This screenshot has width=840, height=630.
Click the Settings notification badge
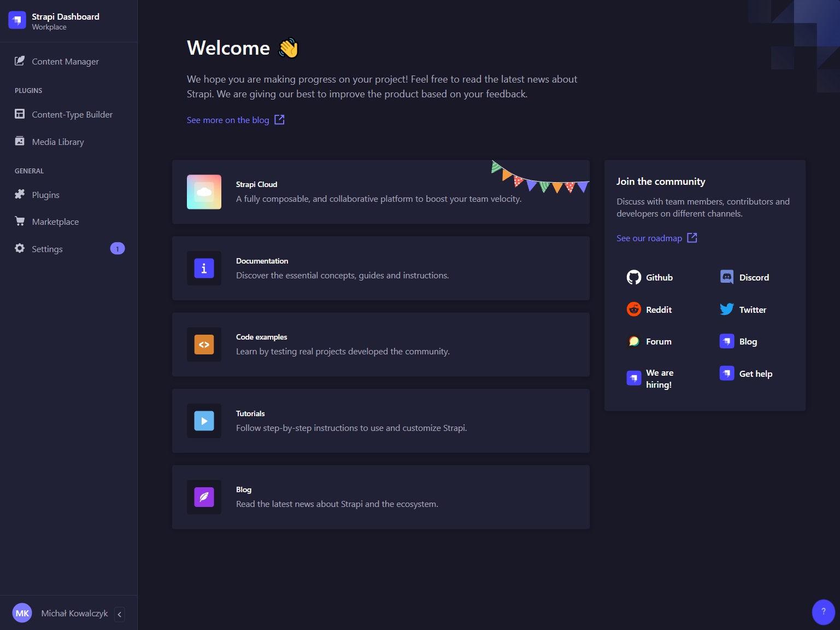[x=118, y=249]
